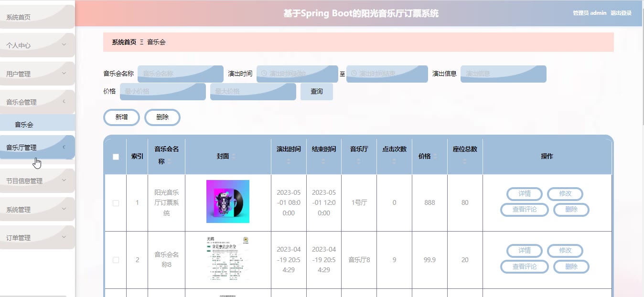Click the 管理员 admin label

590,13
